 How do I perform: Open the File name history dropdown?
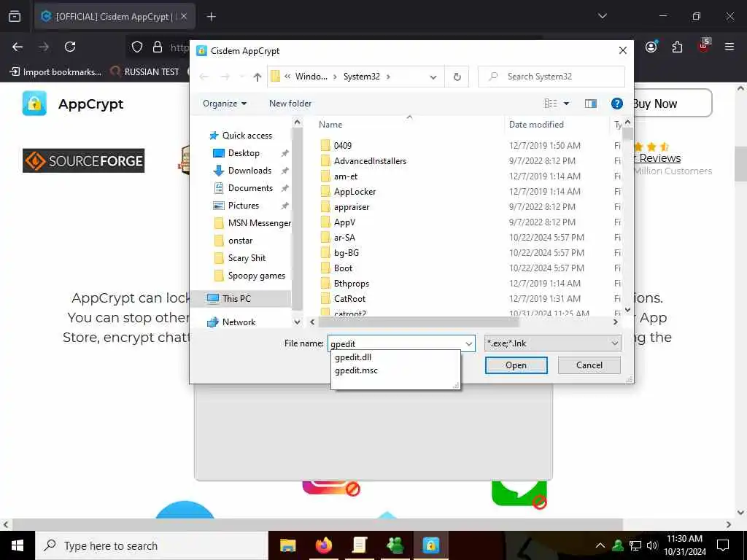coord(469,343)
